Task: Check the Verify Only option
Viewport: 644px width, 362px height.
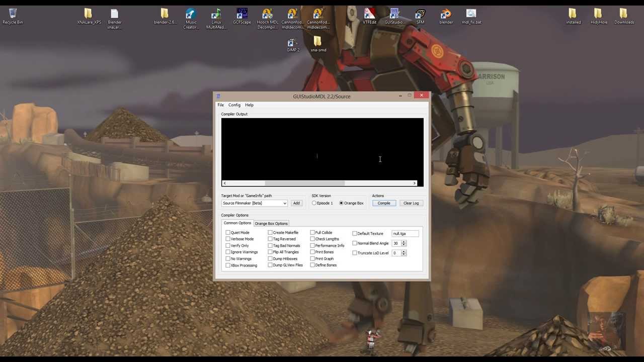Action: click(228, 246)
